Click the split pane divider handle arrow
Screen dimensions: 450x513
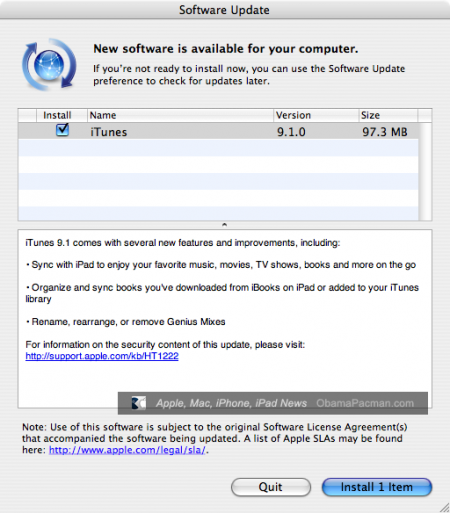[x=225, y=225]
